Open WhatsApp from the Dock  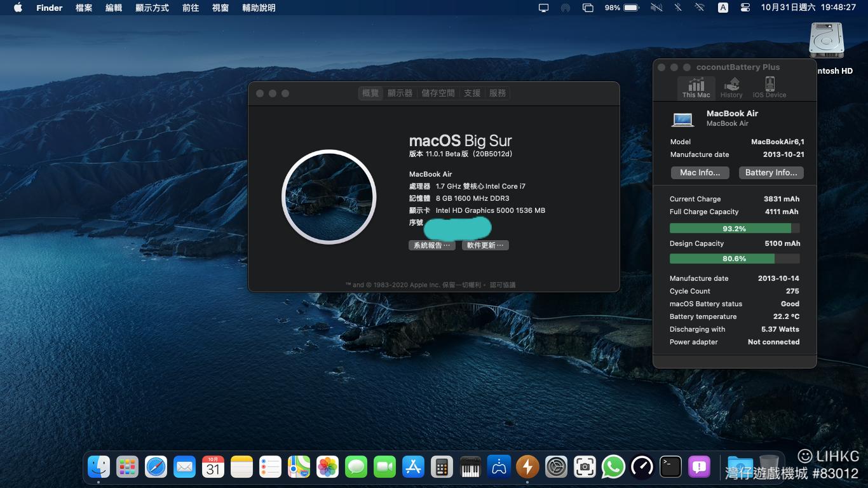tap(613, 468)
